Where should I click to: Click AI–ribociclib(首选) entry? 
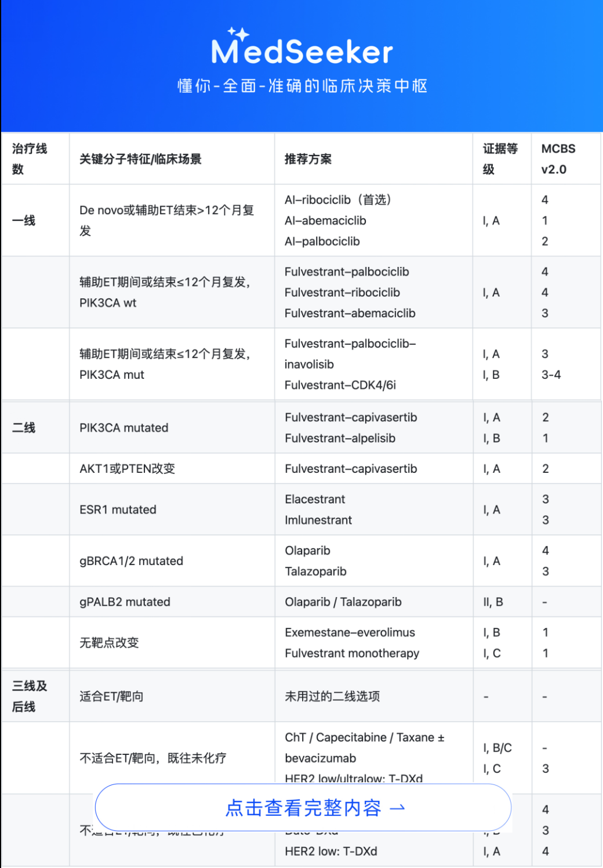point(339,200)
